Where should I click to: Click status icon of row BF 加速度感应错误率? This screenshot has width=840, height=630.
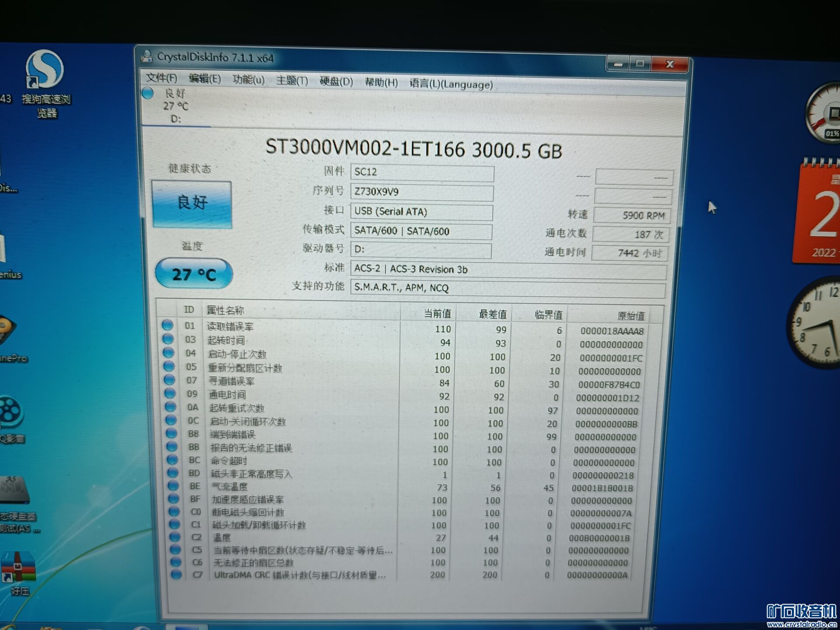point(174,498)
